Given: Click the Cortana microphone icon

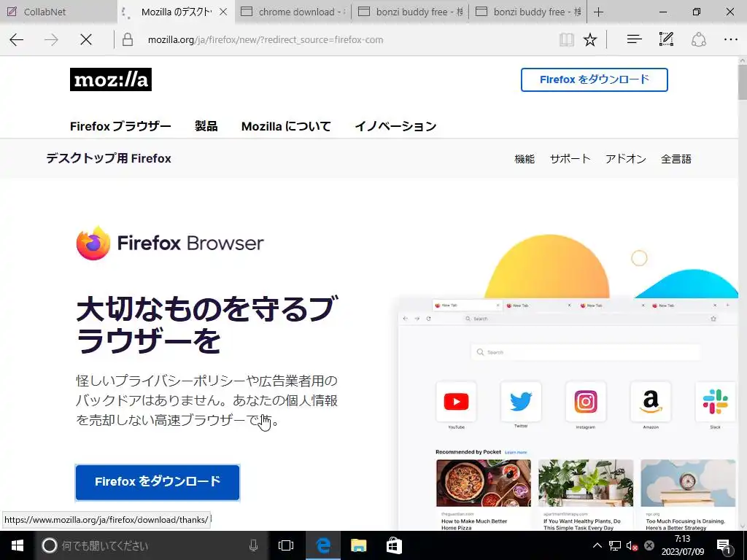Looking at the screenshot, I should (253, 545).
